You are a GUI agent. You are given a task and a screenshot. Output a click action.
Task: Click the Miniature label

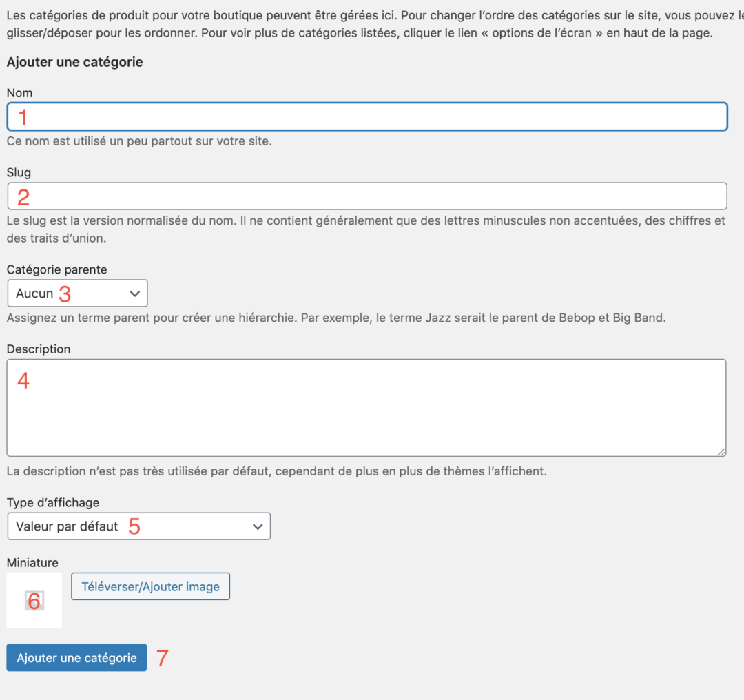coord(33,563)
